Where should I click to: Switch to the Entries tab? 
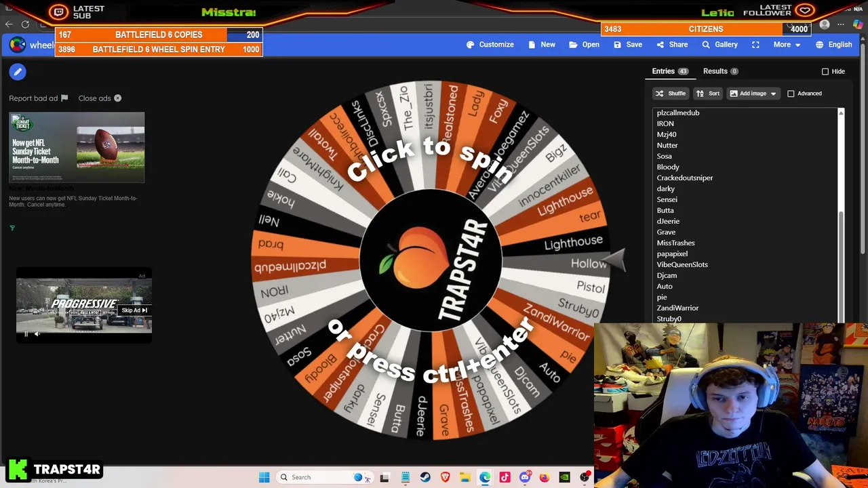(x=670, y=71)
